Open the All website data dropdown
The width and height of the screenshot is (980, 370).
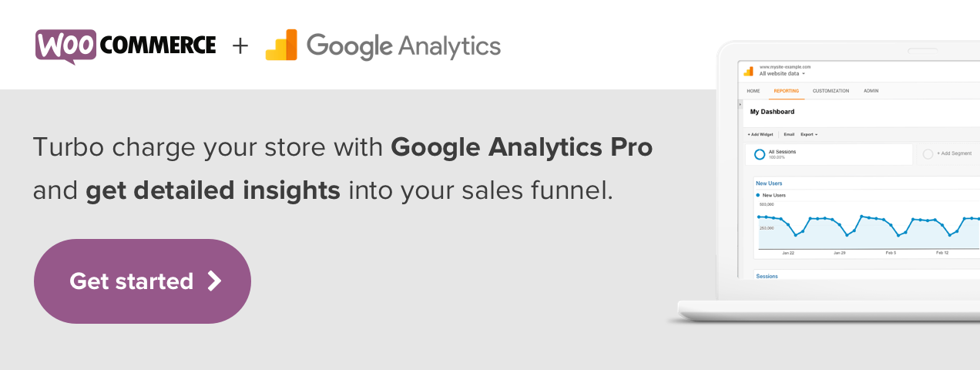tap(782, 74)
